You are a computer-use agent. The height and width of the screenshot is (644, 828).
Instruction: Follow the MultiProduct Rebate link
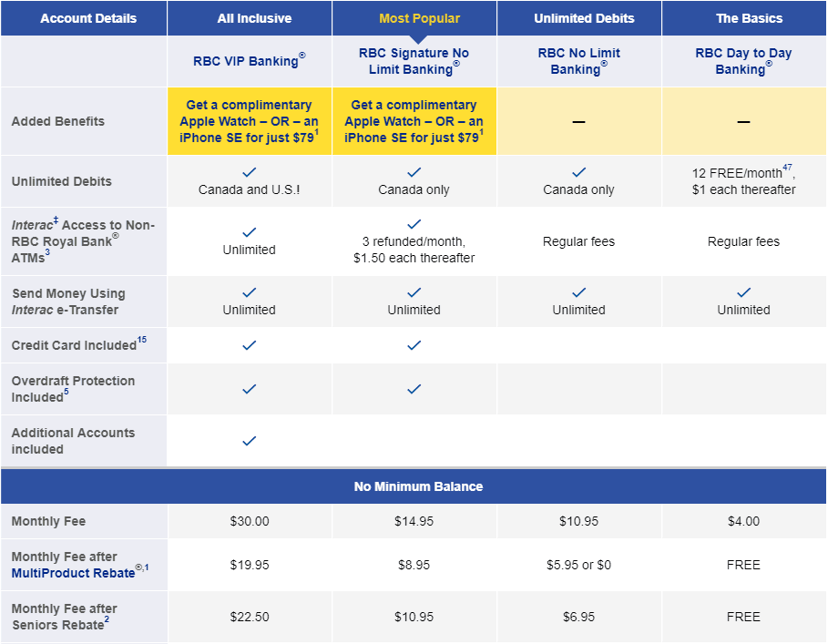click(x=74, y=573)
